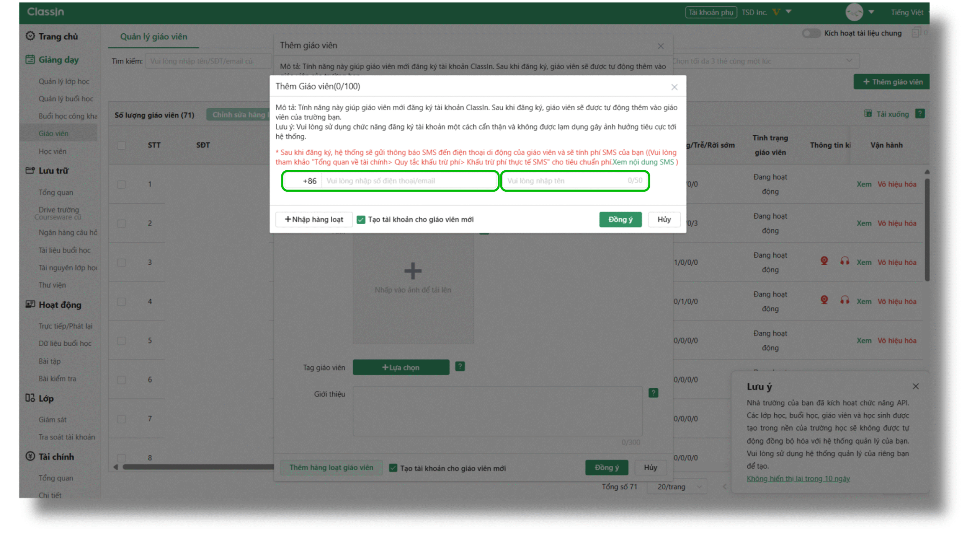Click the Trang chủ home icon
The height and width of the screenshot is (534, 980).
[30, 36]
